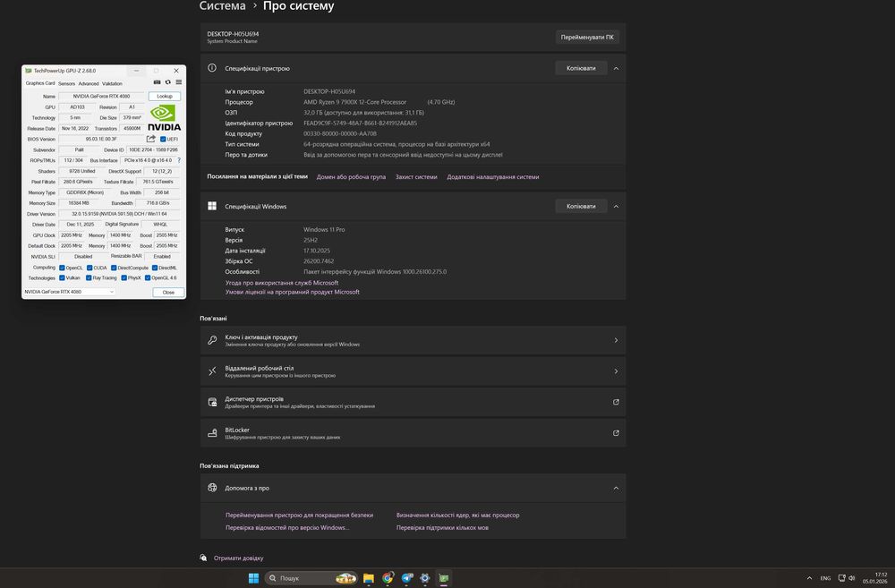Take a GPU-Z screenshot with camera icon
Image resolution: width=895 pixels, height=588 pixels.
point(157,82)
